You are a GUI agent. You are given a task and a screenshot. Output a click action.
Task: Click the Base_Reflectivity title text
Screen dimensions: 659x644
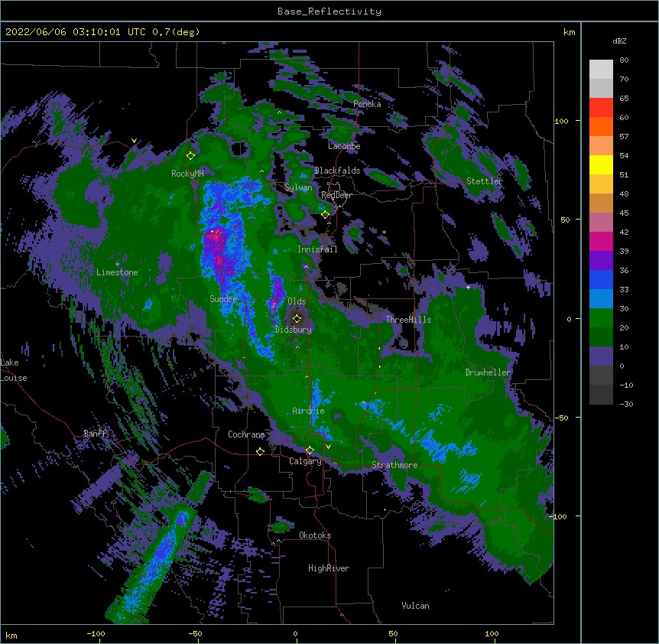329,11
